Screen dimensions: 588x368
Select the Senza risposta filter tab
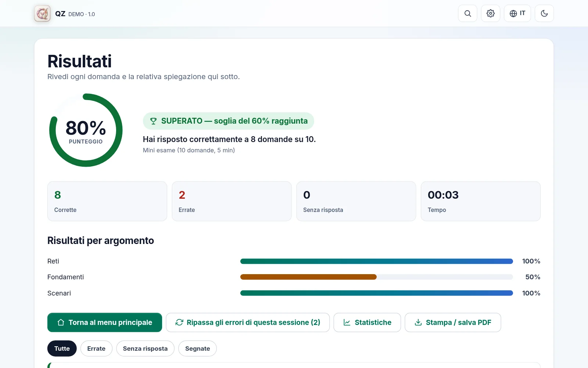pos(145,348)
